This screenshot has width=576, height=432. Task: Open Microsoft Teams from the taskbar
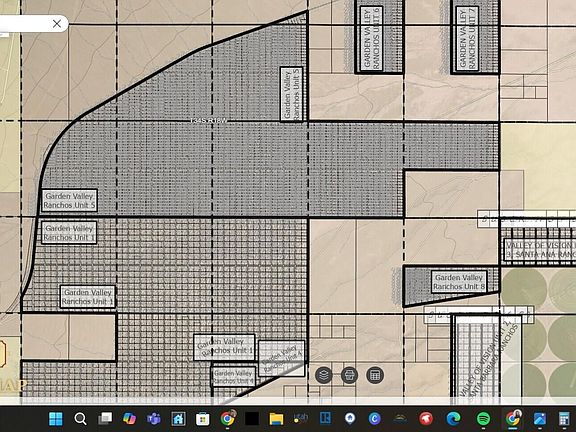tap(154, 418)
